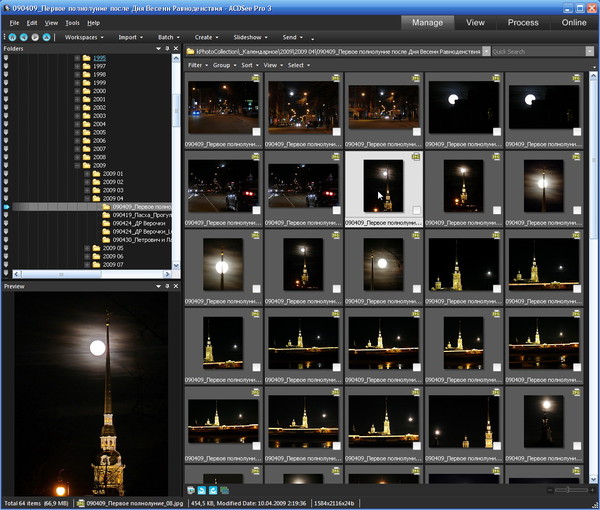Open the Help menu
The height and width of the screenshot is (510, 600).
click(x=93, y=23)
